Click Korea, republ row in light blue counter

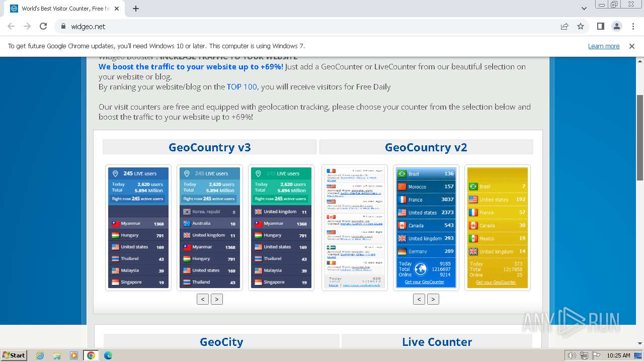[210, 212]
